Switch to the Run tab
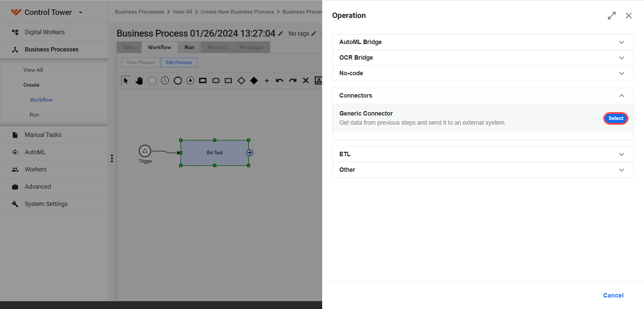The height and width of the screenshot is (309, 644). coord(189,47)
